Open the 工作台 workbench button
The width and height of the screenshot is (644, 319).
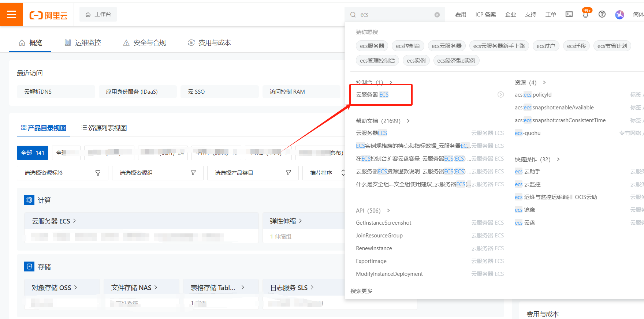(x=98, y=14)
